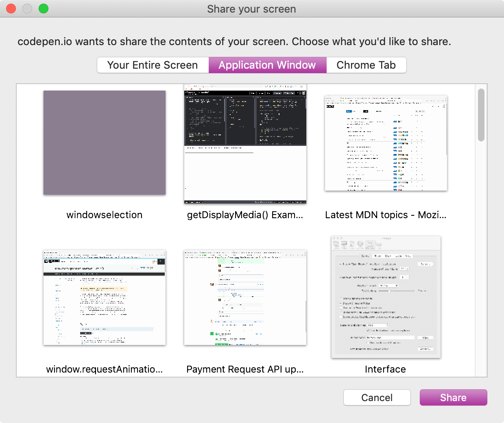
Task: Click the window.requestAnimatio... caption text
Action: [x=104, y=369]
